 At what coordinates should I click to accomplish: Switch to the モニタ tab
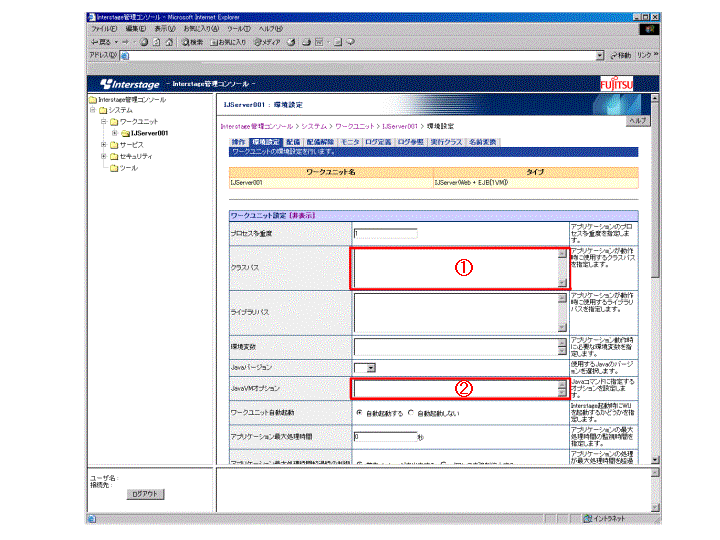[x=349, y=142]
